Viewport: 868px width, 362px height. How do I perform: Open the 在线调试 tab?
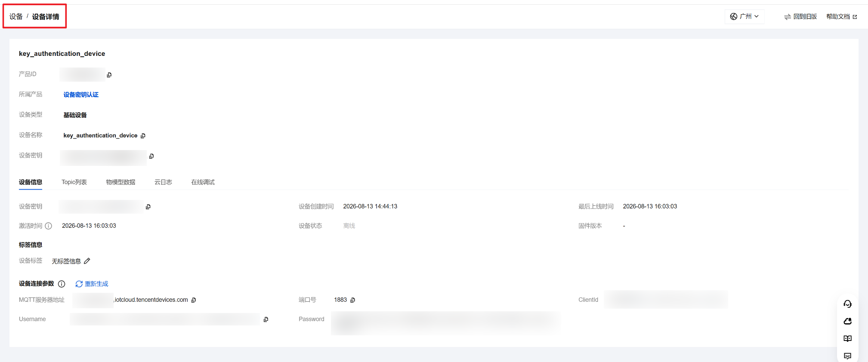click(x=203, y=182)
